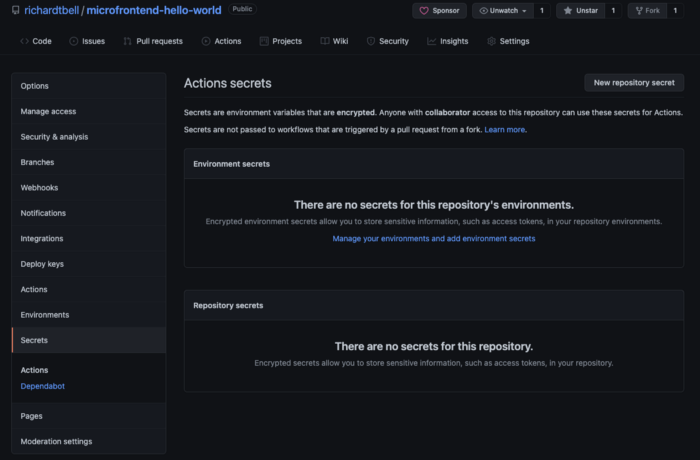Click the Repository secrets section header
Image resolution: width=700 pixels, height=460 pixels.
coord(434,305)
